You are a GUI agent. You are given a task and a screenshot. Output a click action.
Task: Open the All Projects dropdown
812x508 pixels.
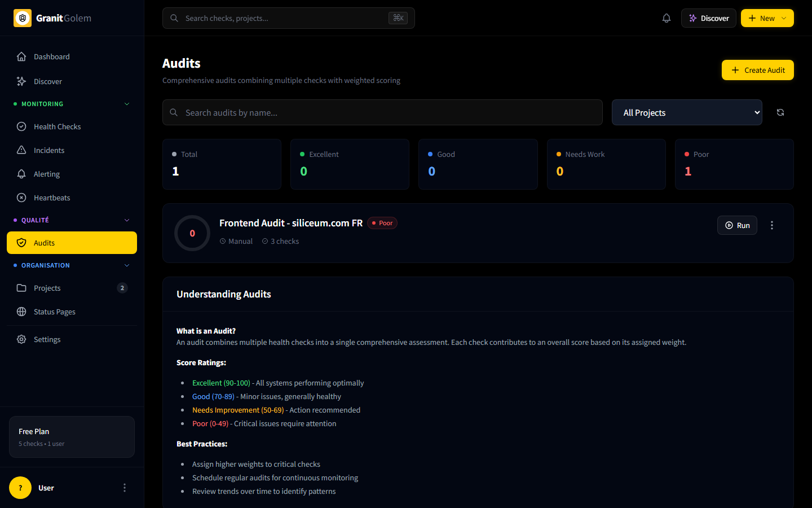tap(687, 112)
